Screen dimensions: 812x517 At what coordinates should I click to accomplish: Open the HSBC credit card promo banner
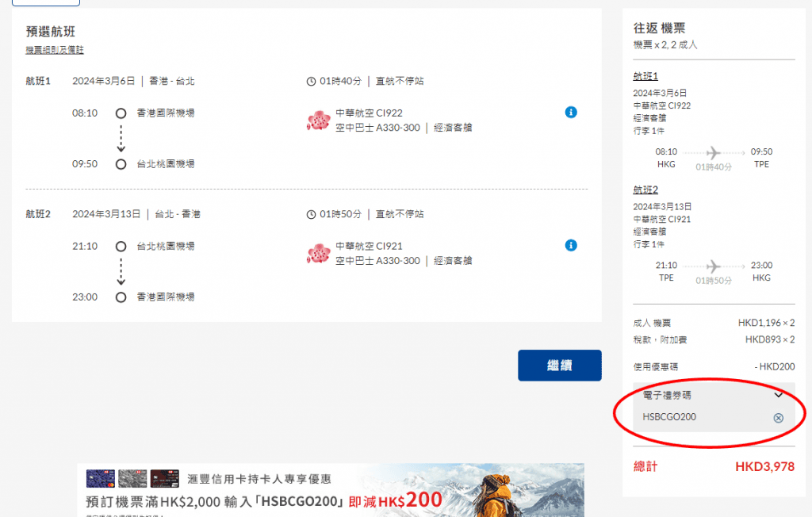(x=331, y=490)
